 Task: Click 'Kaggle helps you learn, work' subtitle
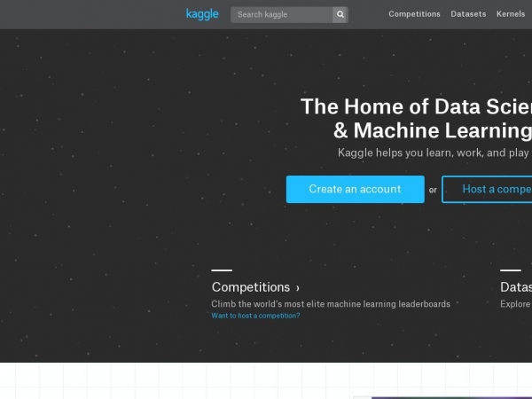434,153
